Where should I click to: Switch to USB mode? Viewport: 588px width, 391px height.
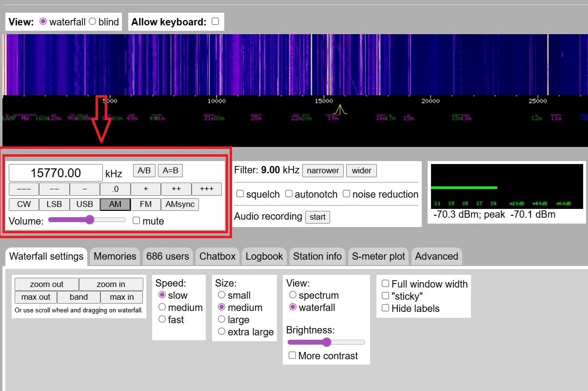tap(85, 205)
